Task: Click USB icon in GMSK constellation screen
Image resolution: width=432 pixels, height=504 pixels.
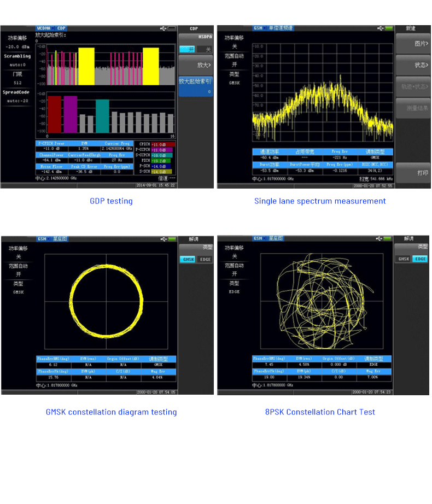Action: point(164,239)
